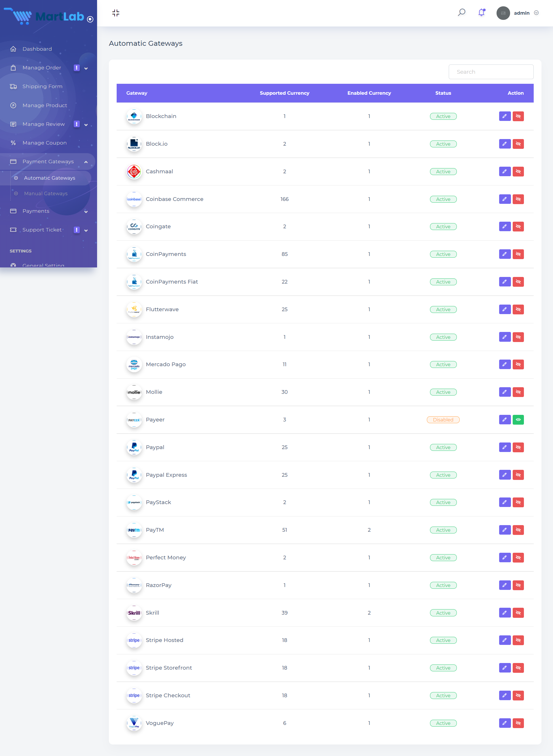Click the Gateway column header
Screen dimensions: 553x756
coord(137,93)
